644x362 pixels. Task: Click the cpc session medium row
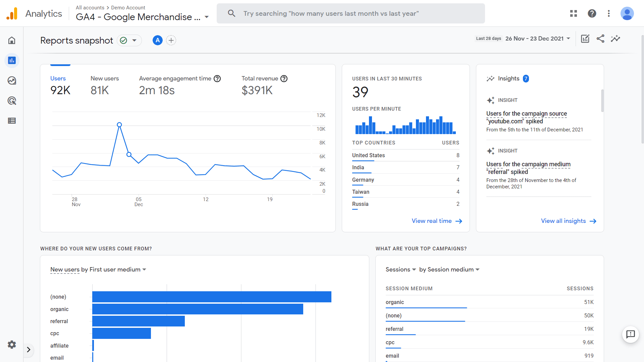[489, 343]
